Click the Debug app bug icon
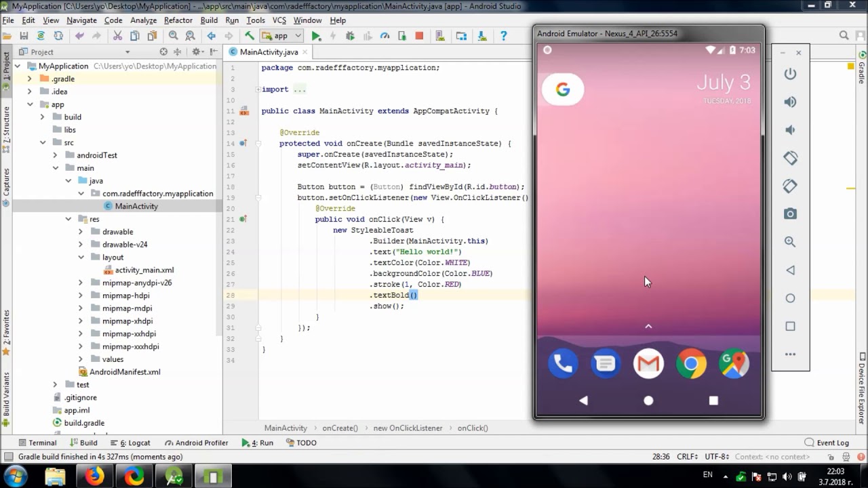 (351, 36)
